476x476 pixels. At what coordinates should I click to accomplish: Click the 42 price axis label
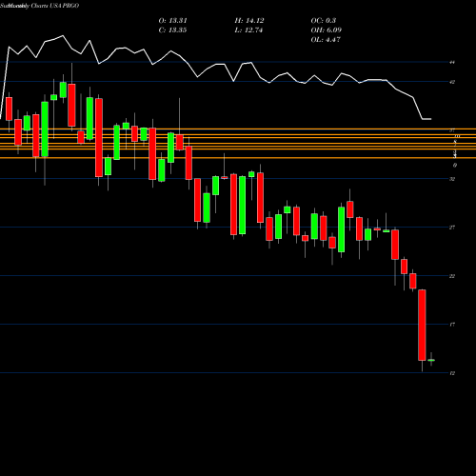[452, 82]
